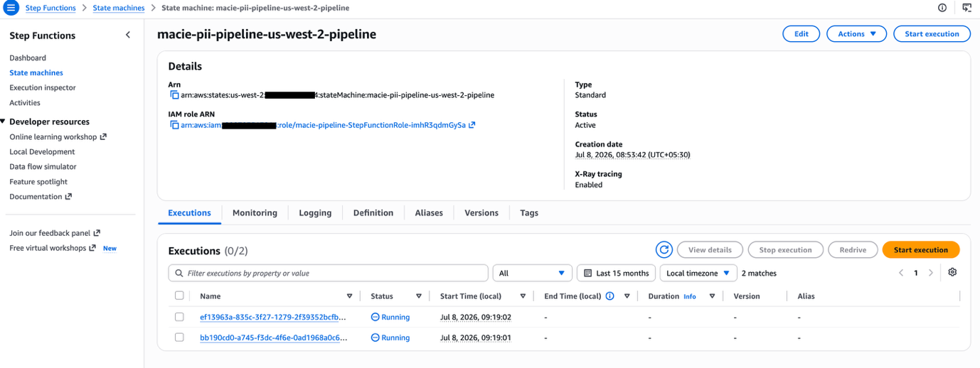Sort by Status column arrow
Screen dimensions: 980x368
pyautogui.click(x=419, y=296)
